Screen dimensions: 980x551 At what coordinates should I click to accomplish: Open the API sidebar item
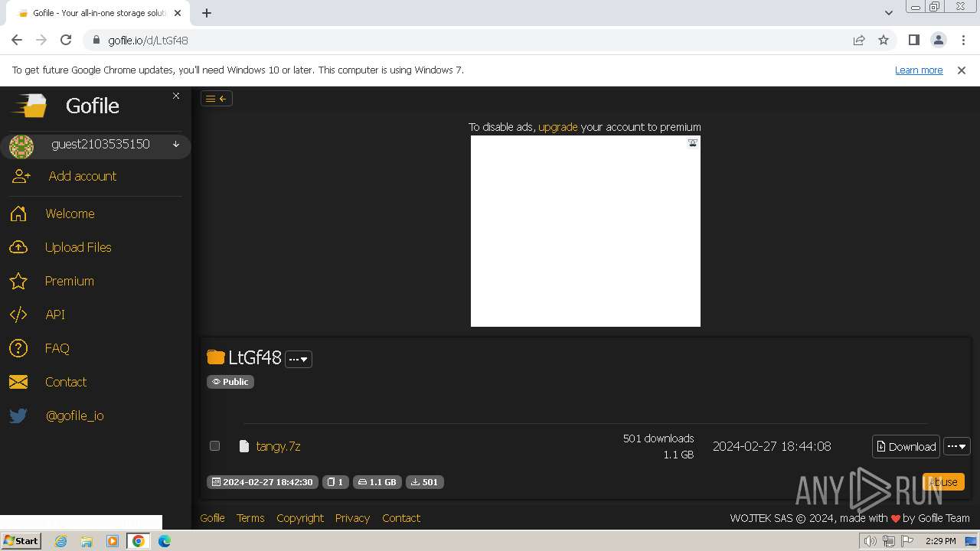(55, 315)
